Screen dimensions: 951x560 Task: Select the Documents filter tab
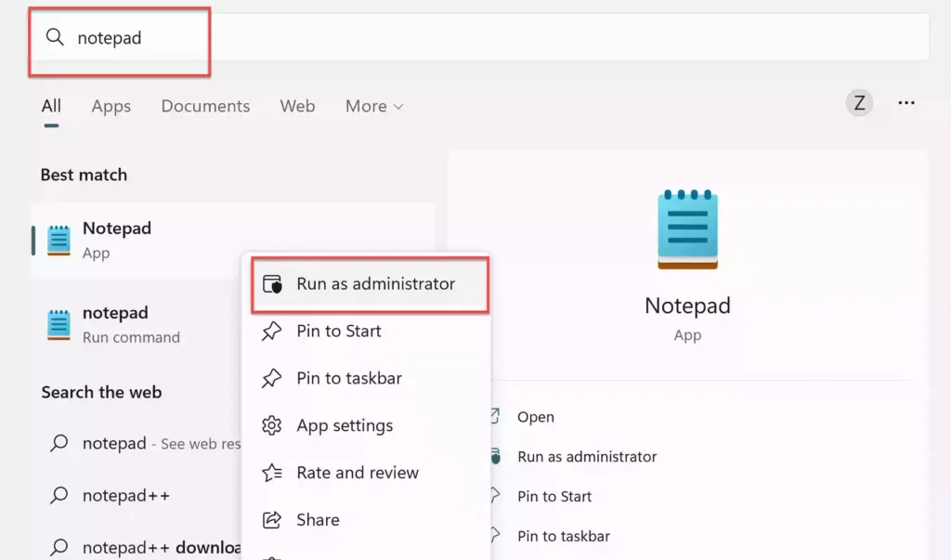(x=205, y=106)
